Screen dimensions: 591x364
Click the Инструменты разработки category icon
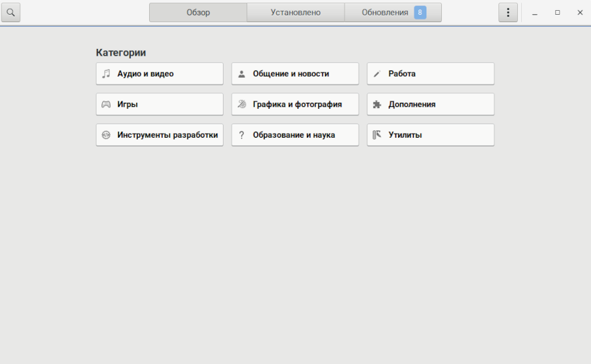(106, 135)
